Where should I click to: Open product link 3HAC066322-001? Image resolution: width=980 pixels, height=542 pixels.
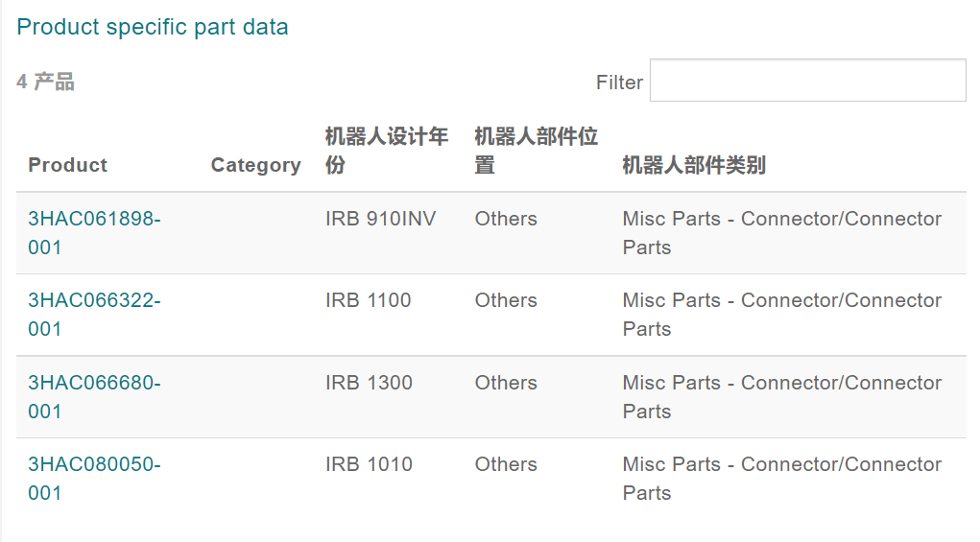click(94, 314)
